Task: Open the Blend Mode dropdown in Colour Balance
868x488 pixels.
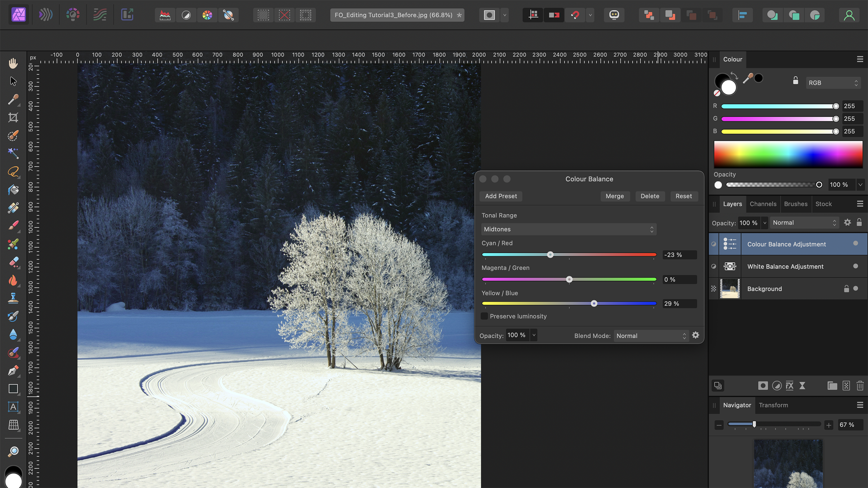Action: click(650, 336)
